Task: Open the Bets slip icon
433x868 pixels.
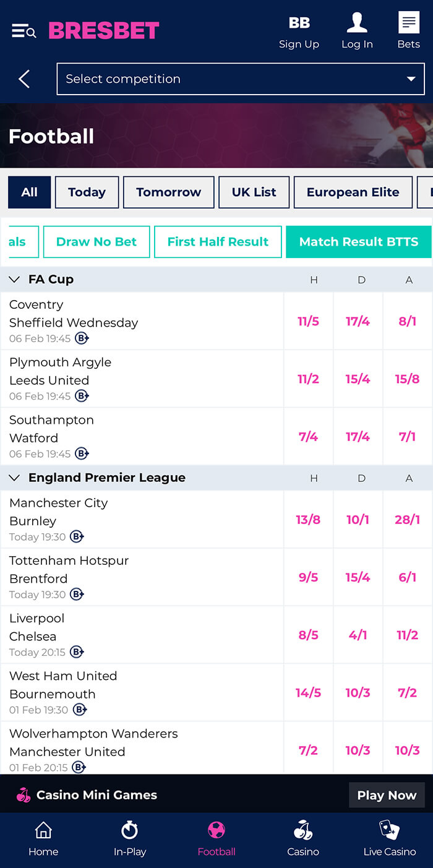Action: (409, 22)
